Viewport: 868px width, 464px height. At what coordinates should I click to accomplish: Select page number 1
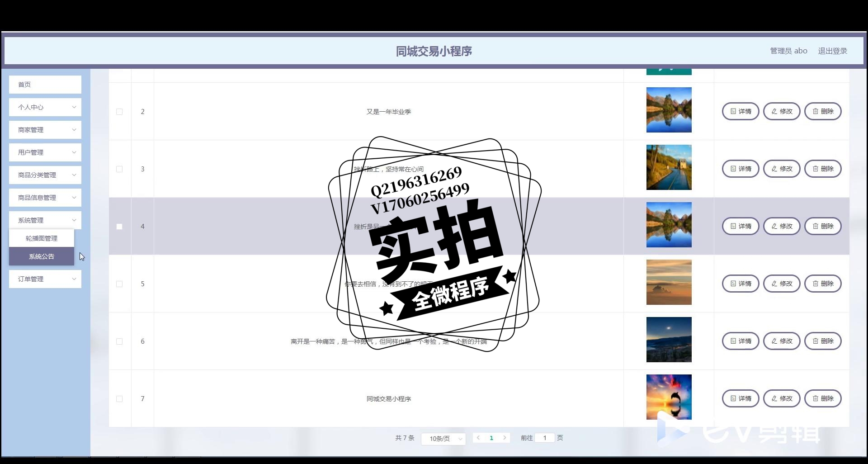[491, 438]
